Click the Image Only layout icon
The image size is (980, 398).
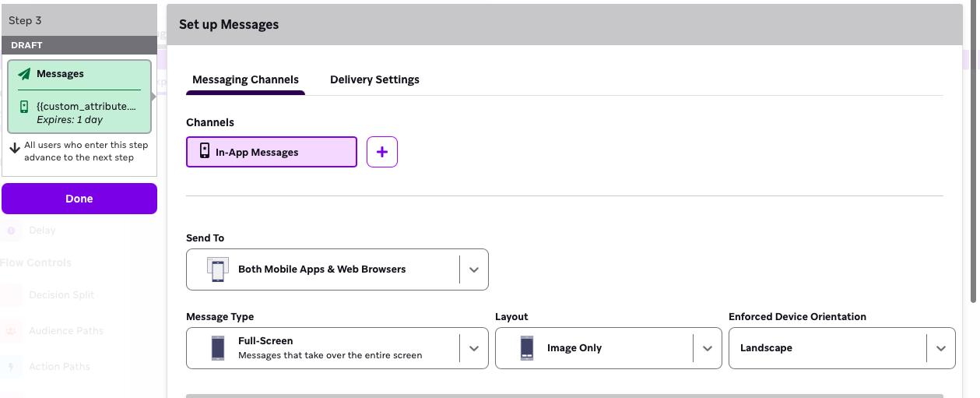(x=527, y=347)
